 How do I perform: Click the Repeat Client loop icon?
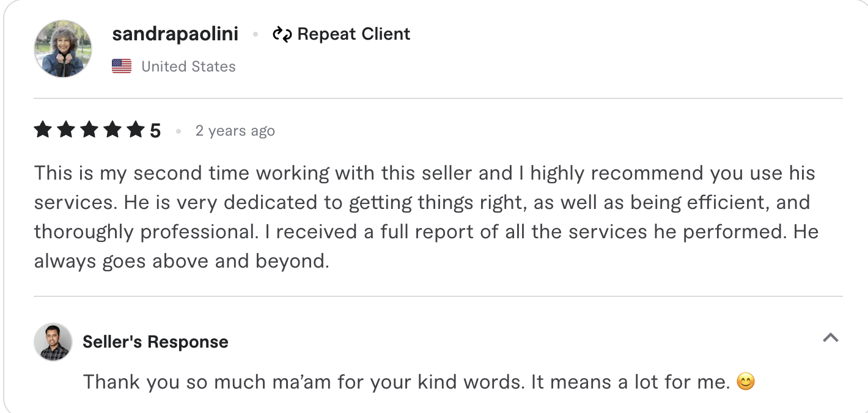coord(283,34)
